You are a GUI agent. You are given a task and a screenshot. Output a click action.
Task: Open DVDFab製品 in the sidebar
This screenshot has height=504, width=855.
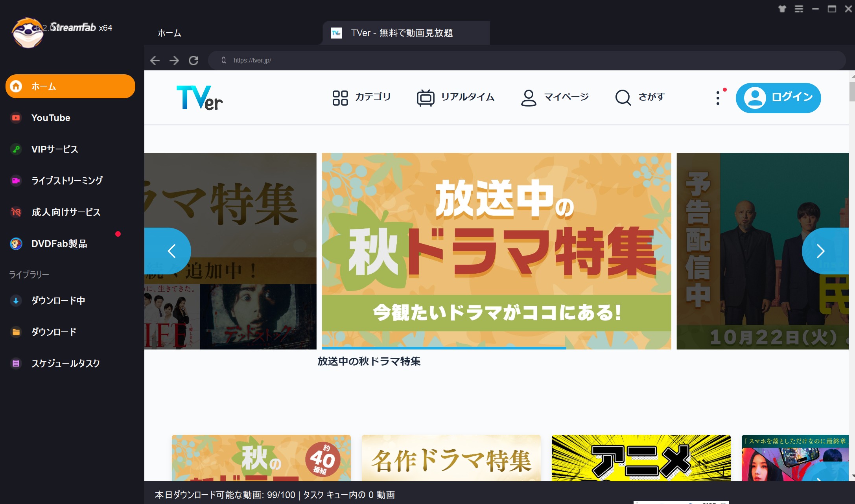tap(70, 243)
